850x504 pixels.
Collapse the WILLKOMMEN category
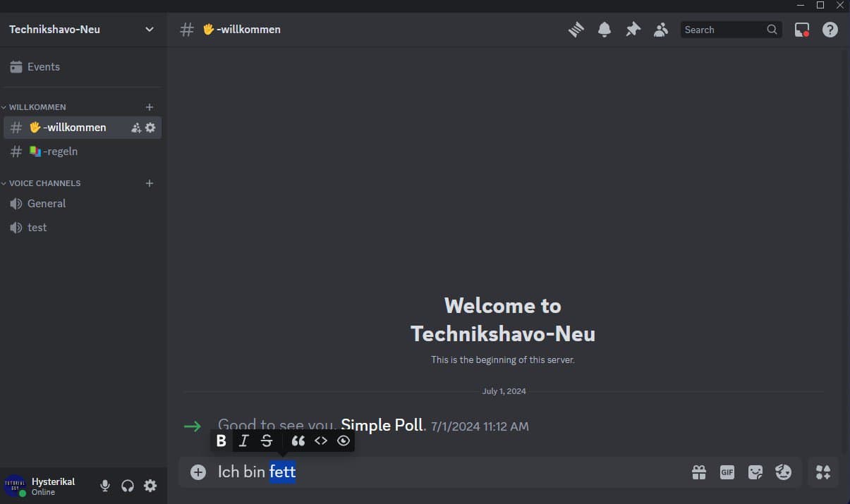tap(37, 107)
